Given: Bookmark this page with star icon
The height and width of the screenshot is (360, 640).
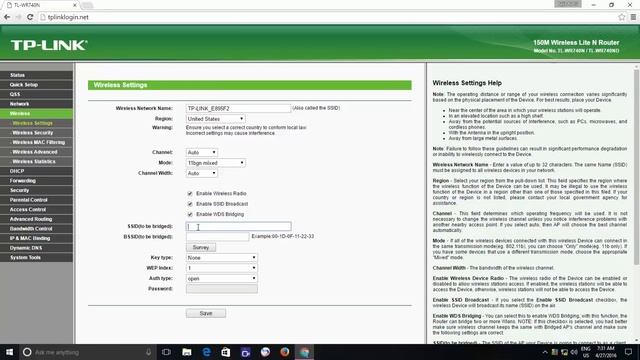Looking at the screenshot, I should click(621, 17).
